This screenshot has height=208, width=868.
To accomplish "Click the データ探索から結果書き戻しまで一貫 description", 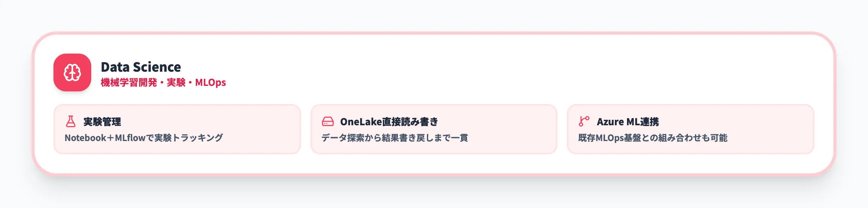I will coord(395,138).
